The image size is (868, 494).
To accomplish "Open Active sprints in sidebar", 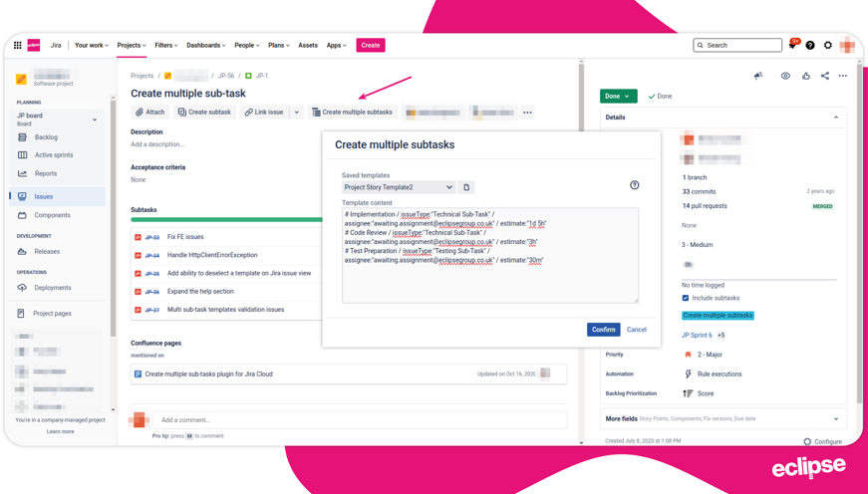I will coord(54,155).
